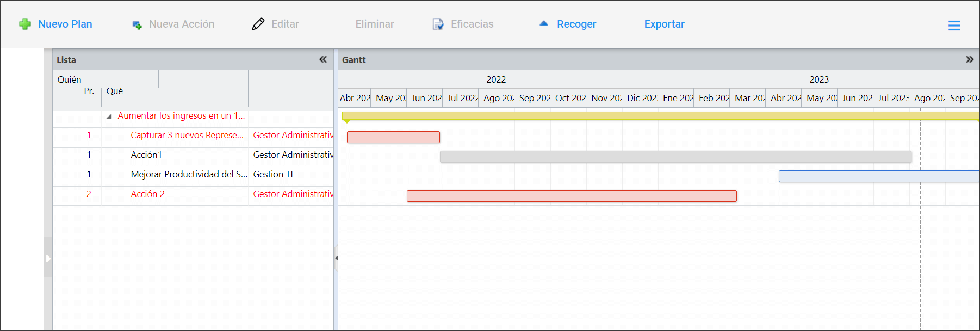
Task: Toggle the splitter handle between Lista and Gantt
Action: (336, 258)
